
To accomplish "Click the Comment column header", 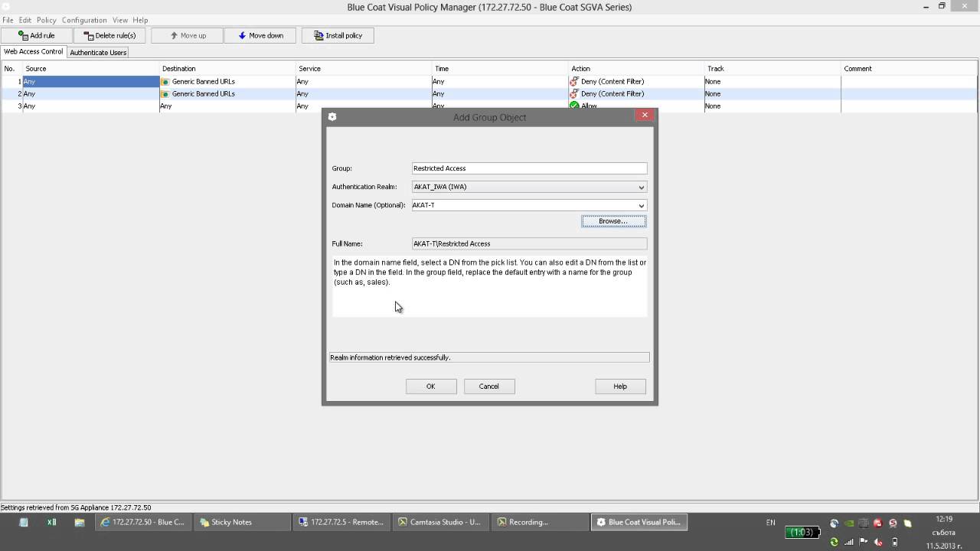I will [910, 69].
